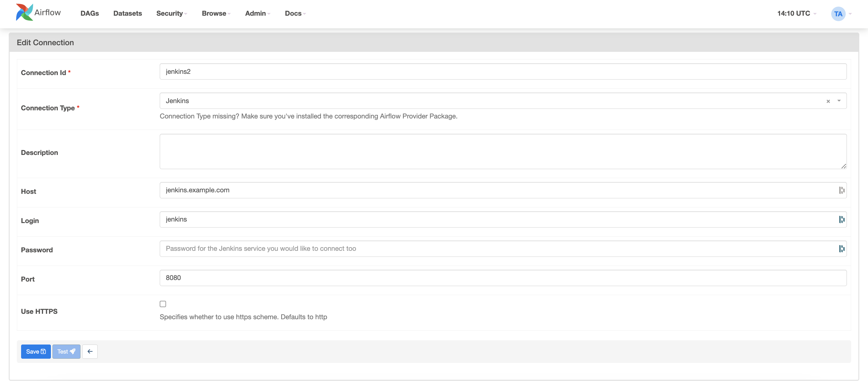Save the connection
Image resolution: width=868 pixels, height=381 pixels.
click(x=36, y=351)
